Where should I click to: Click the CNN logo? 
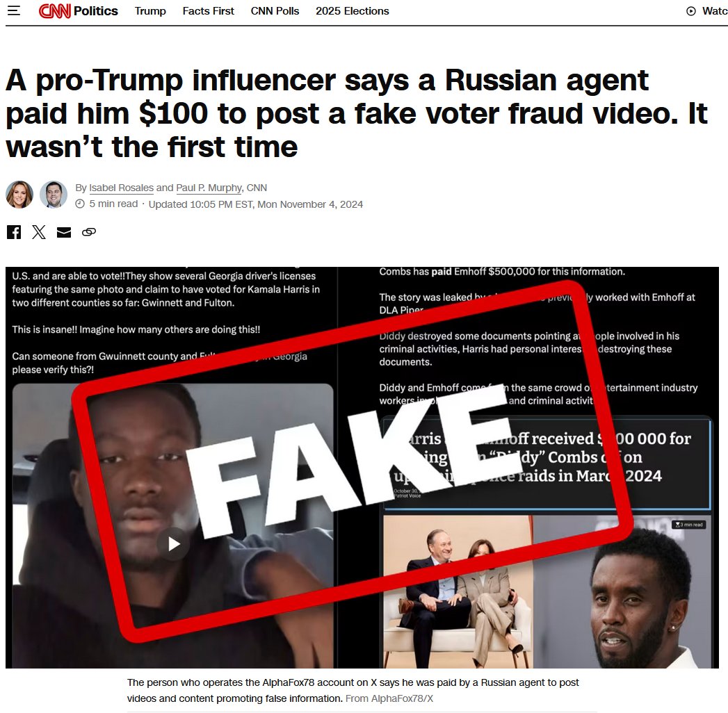click(x=55, y=10)
